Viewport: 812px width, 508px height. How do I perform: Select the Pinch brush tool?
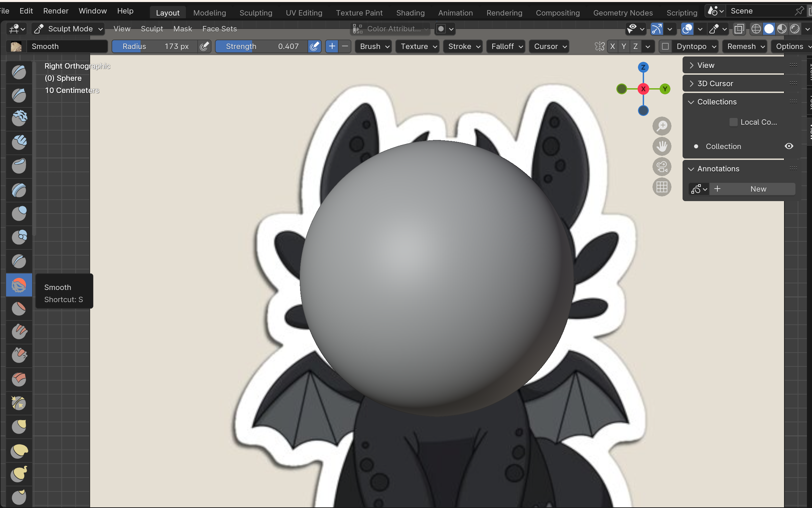click(x=19, y=403)
